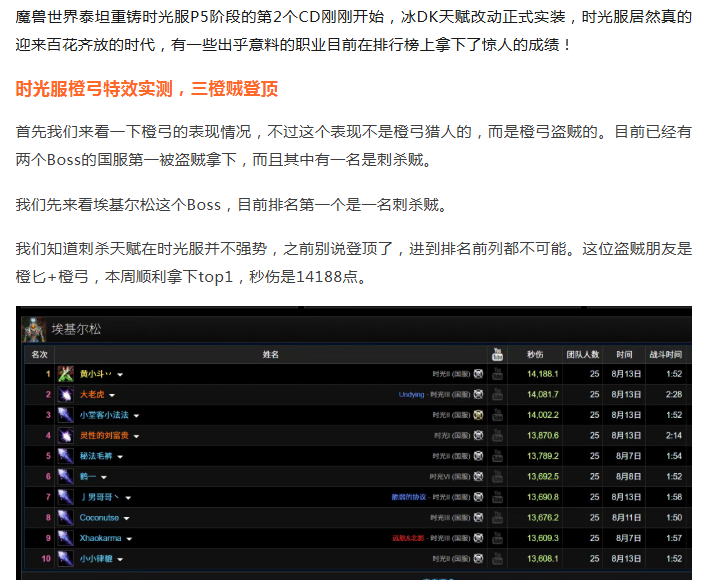Image resolution: width=710 pixels, height=584 pixels.
Task: Click YouTube video icon in Xhaokarma row
Action: 497,538
